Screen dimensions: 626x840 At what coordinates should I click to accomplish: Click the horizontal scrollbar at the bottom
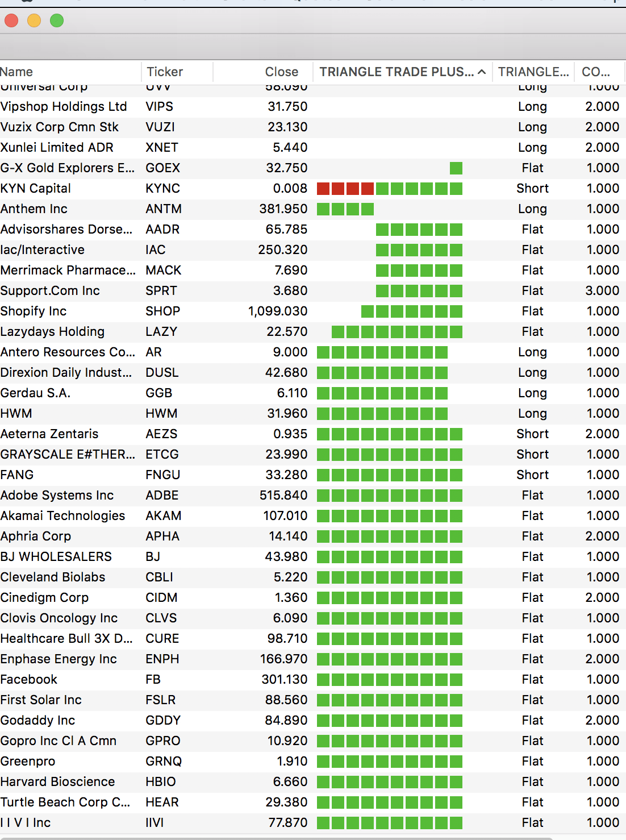tap(276, 838)
